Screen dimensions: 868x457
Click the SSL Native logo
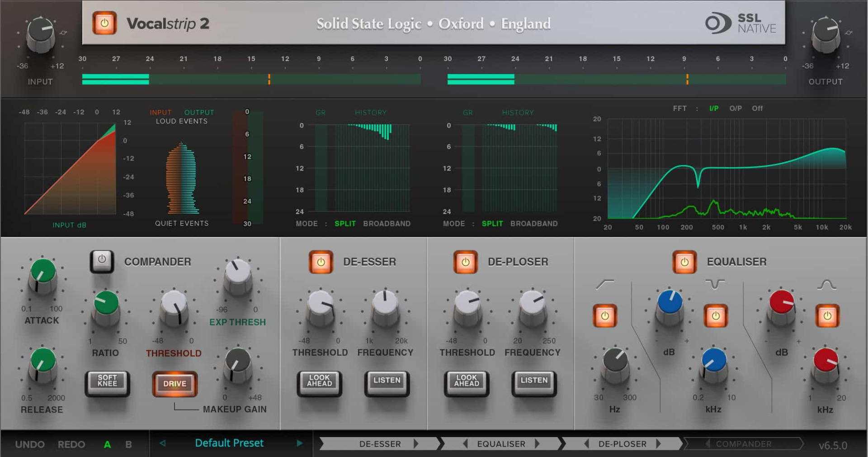pos(741,23)
